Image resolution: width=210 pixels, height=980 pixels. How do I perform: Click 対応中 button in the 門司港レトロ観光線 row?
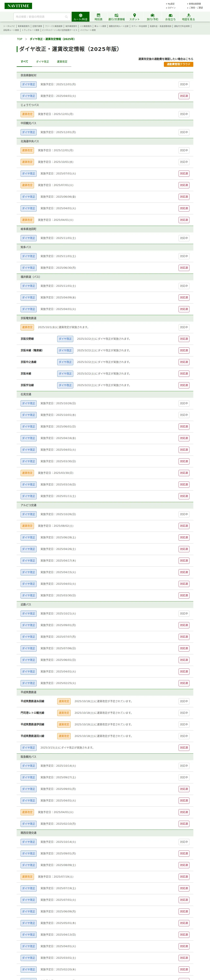[x=184, y=713]
